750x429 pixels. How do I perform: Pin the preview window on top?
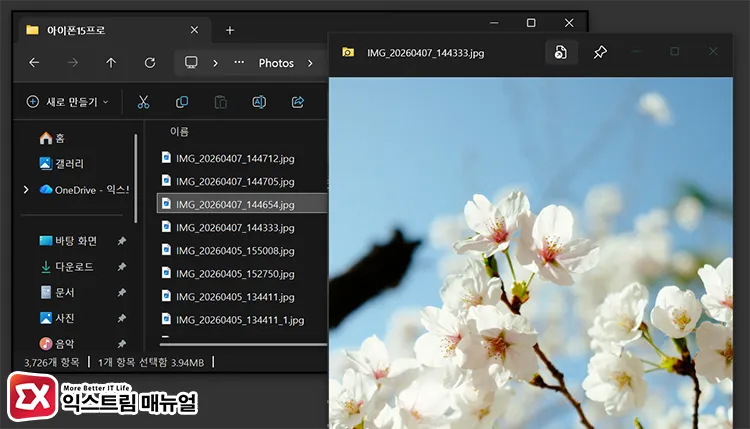coord(600,52)
